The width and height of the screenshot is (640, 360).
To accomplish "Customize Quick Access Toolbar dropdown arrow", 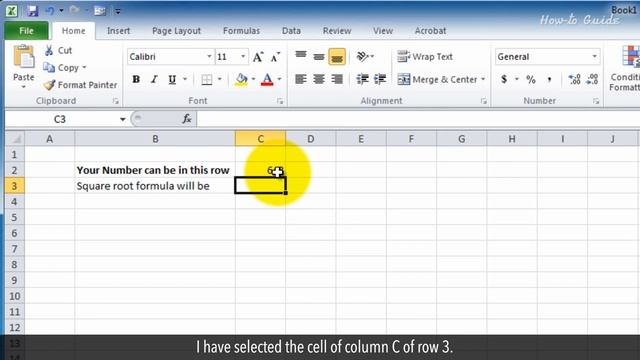I will click(x=118, y=11).
